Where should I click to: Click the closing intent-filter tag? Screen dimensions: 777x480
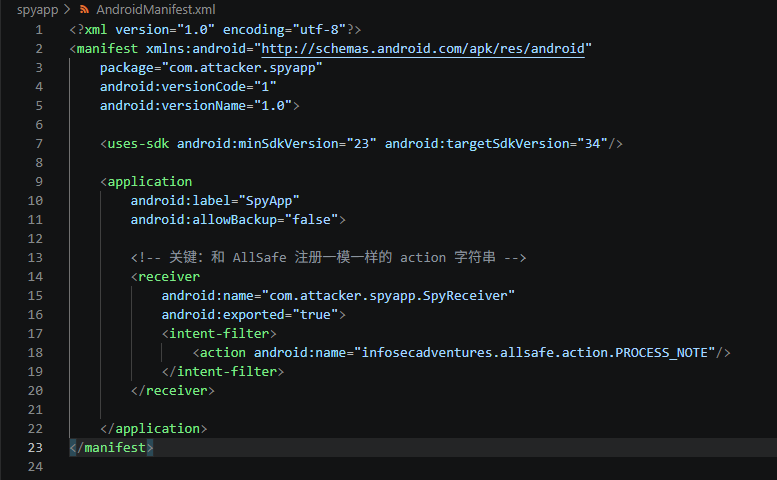(223, 372)
